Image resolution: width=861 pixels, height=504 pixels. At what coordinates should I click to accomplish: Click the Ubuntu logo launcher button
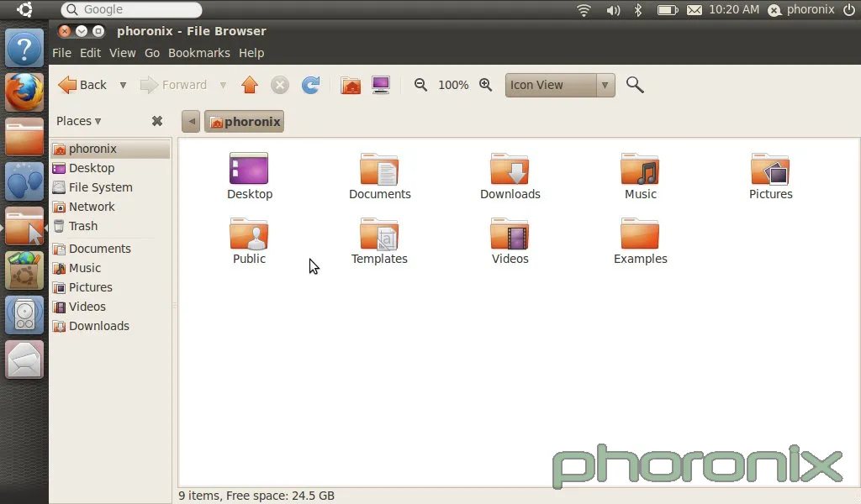click(x=24, y=9)
